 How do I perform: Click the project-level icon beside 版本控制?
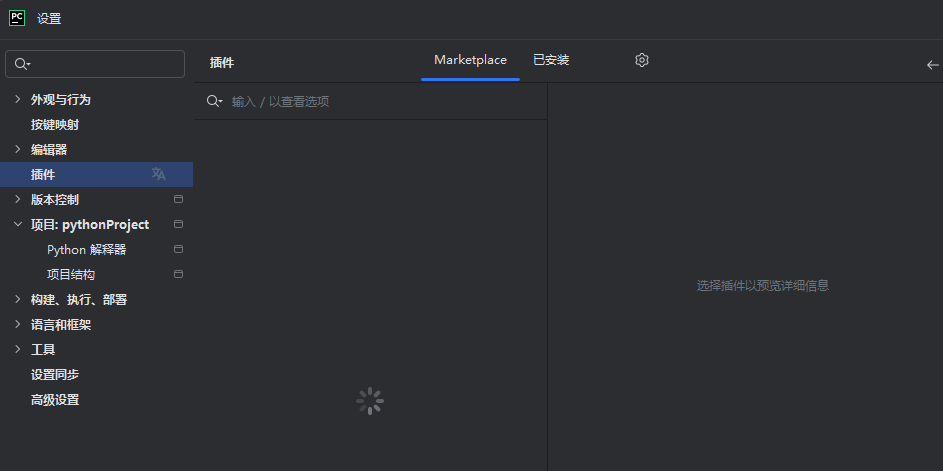pos(178,199)
